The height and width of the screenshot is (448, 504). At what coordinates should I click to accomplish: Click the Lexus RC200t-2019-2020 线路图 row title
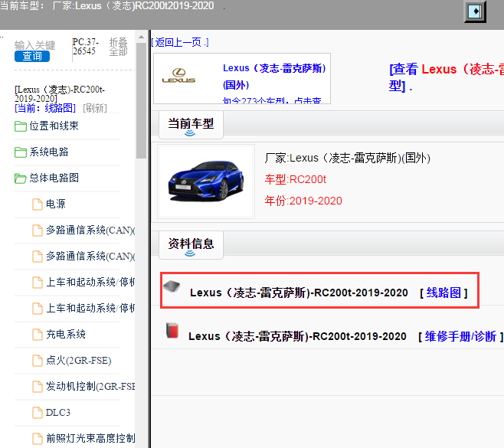click(299, 293)
